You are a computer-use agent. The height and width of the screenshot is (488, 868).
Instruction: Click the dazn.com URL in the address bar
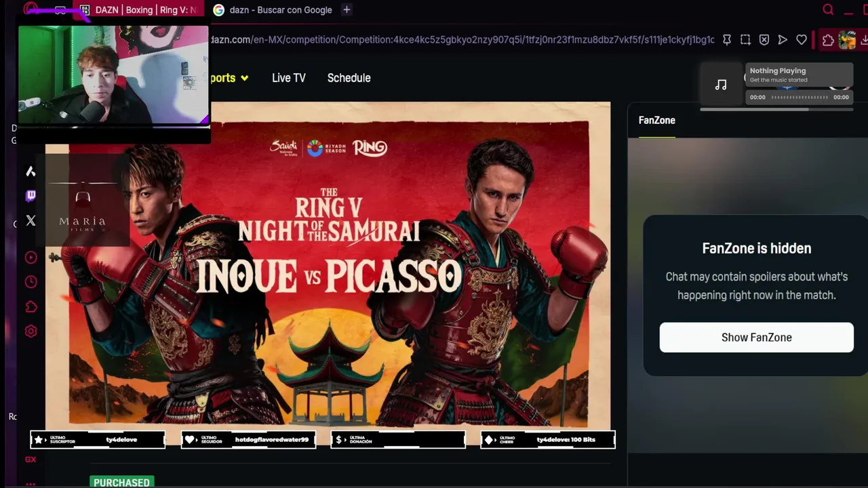(461, 40)
